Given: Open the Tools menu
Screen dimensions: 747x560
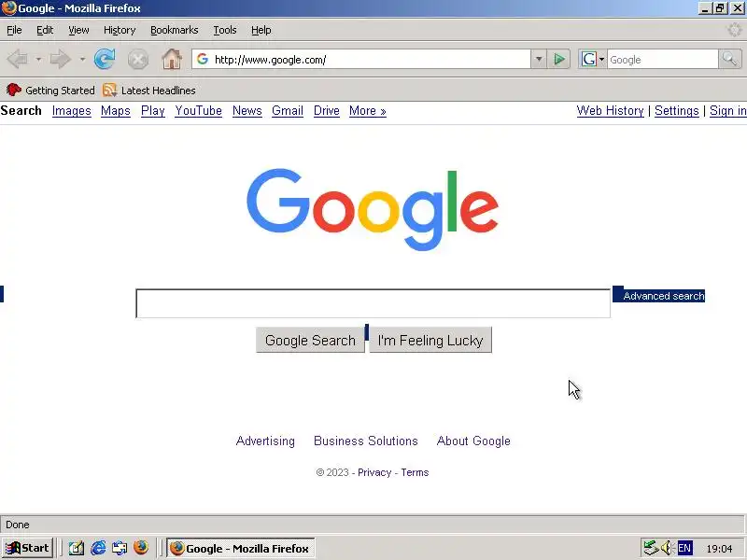Looking at the screenshot, I should coord(225,30).
